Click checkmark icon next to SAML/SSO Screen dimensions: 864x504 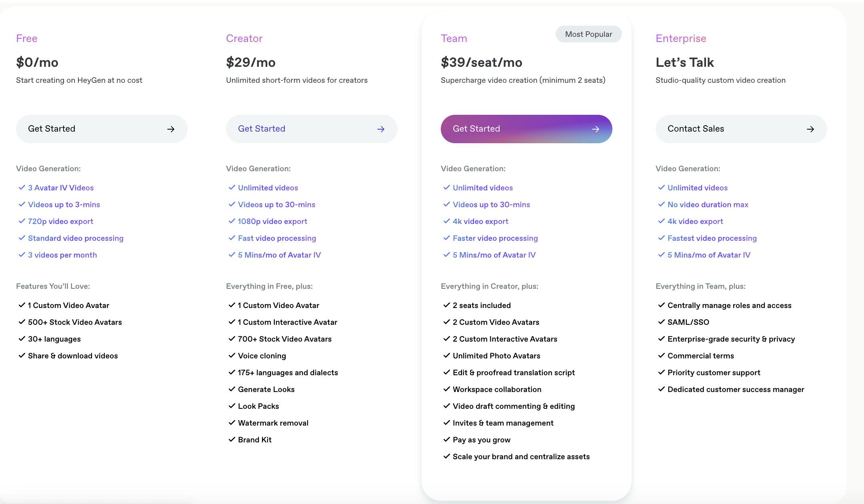[x=661, y=322]
